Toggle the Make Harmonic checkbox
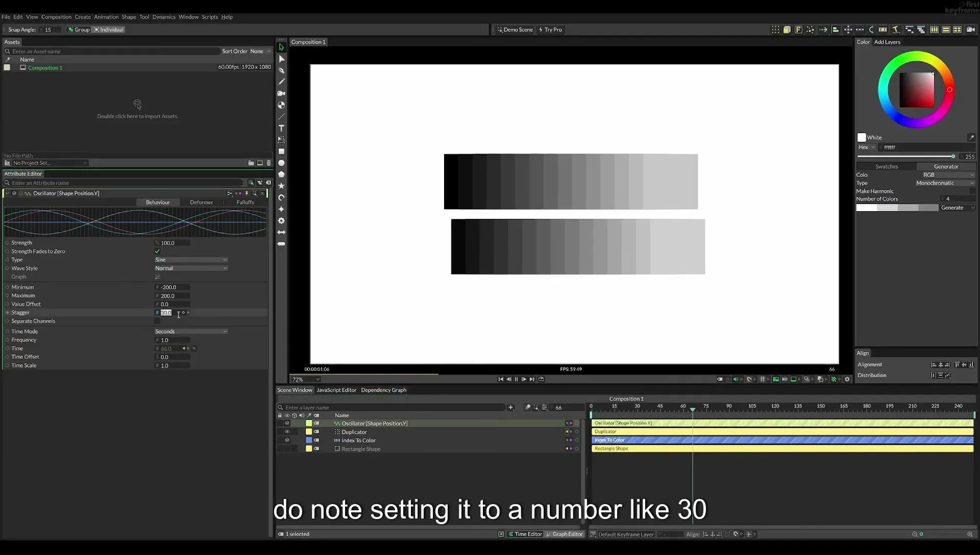The image size is (980, 555). 972,191
